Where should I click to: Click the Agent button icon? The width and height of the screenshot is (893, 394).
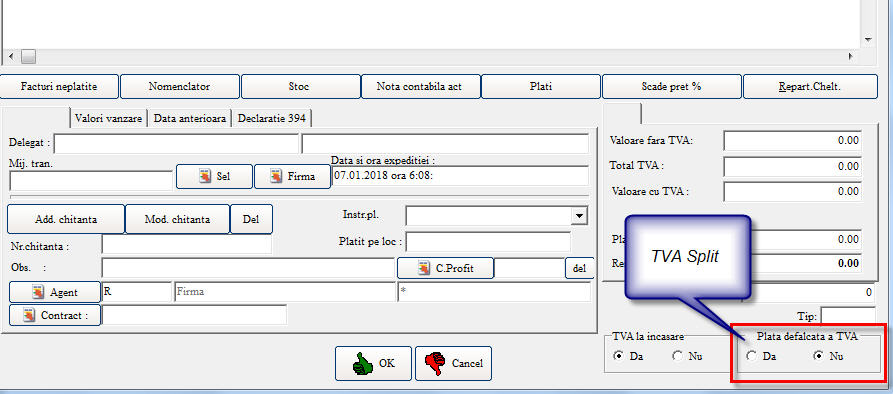(38, 292)
